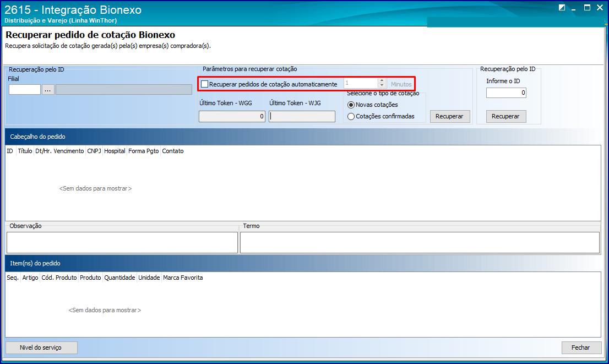
Task: Sort by Hospital column header
Action: pos(115,151)
